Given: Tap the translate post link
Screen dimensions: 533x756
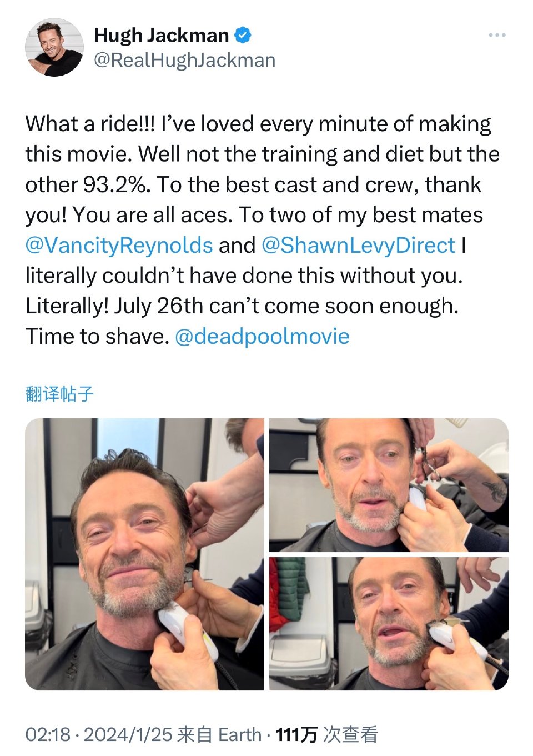Looking at the screenshot, I should pyautogui.click(x=59, y=394).
